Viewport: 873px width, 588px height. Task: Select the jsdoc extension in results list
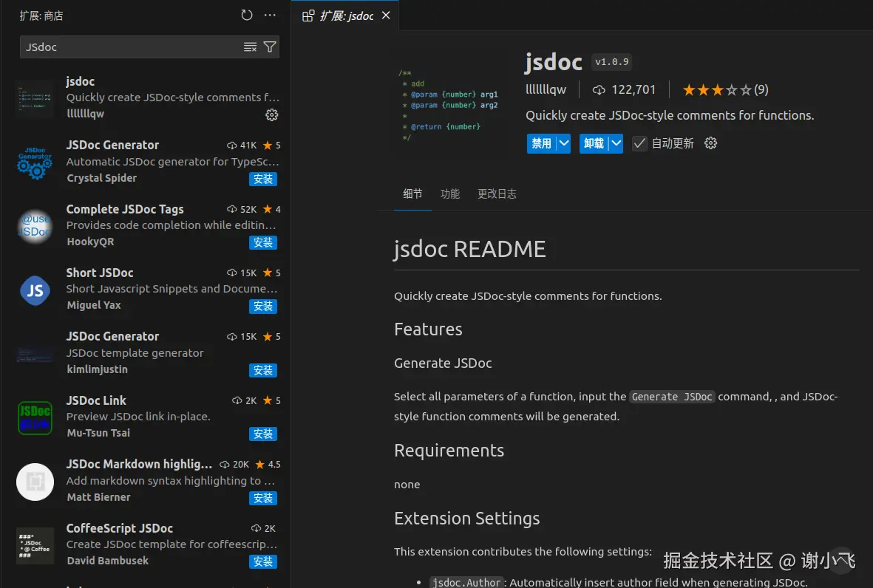[146, 98]
